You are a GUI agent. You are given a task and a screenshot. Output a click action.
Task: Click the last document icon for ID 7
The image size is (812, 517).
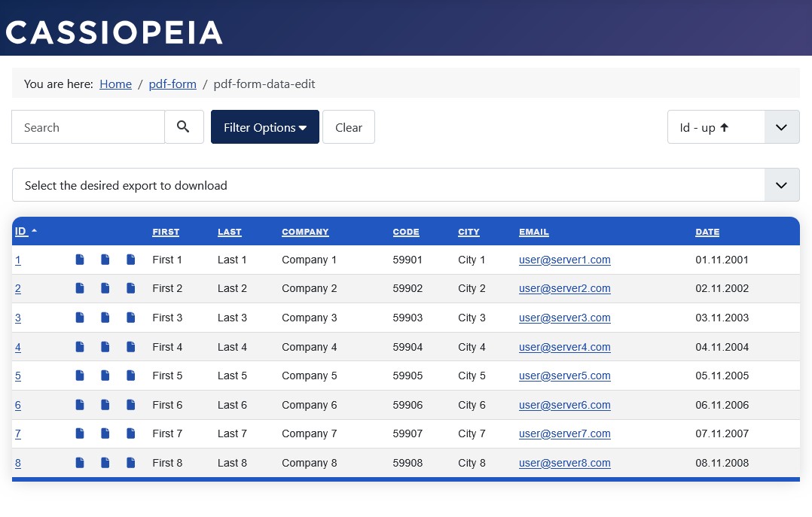pyautogui.click(x=131, y=433)
